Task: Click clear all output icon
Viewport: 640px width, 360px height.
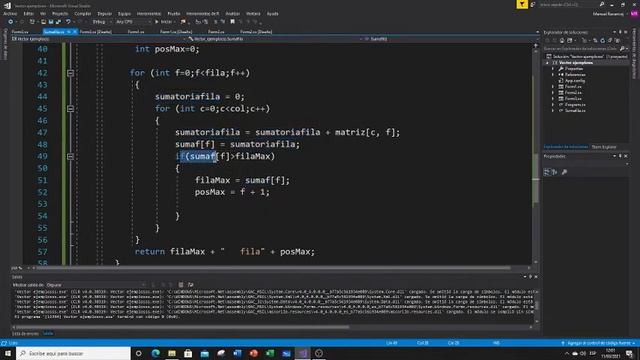Action: click(x=181, y=285)
